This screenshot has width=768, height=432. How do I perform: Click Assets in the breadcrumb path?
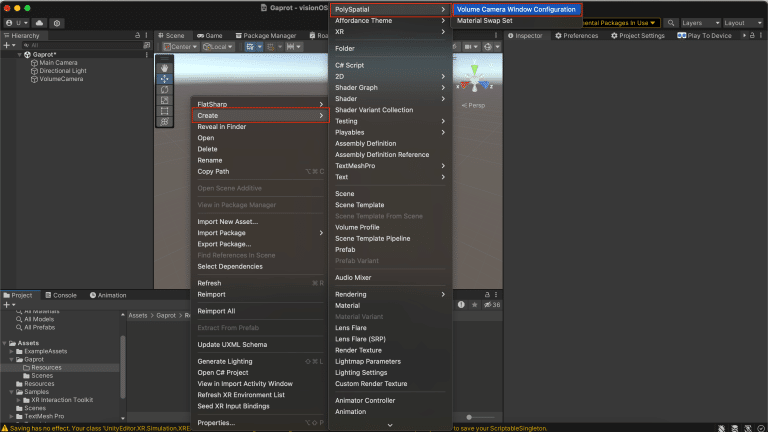[138, 315]
